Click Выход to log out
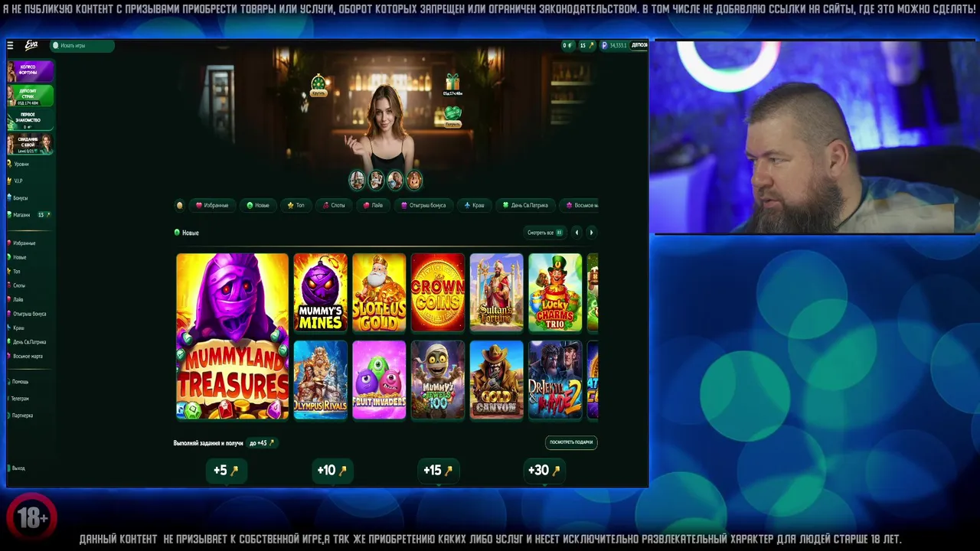Viewport: 980px width, 551px height. (x=17, y=468)
